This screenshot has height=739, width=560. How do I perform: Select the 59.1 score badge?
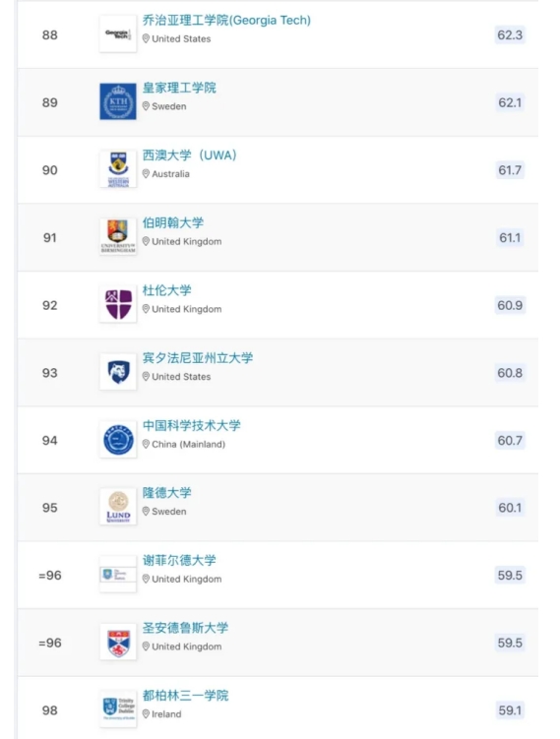510,710
